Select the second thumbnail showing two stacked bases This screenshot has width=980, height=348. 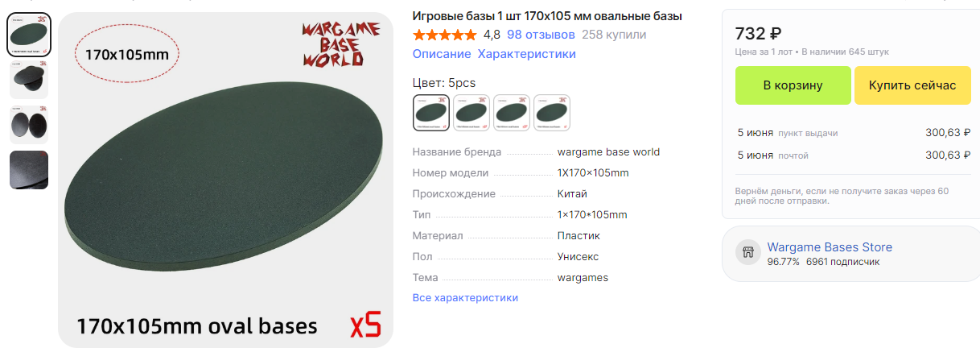(29, 80)
